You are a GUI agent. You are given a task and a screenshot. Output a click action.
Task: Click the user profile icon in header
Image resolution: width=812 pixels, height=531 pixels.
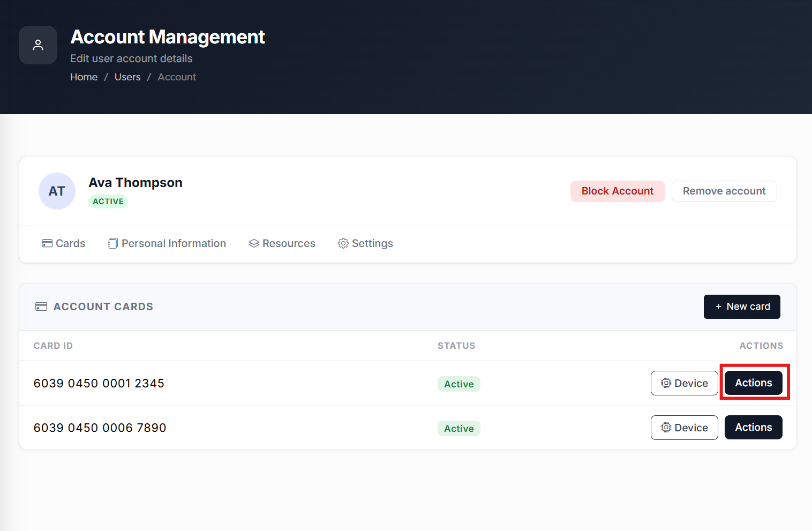coord(38,45)
